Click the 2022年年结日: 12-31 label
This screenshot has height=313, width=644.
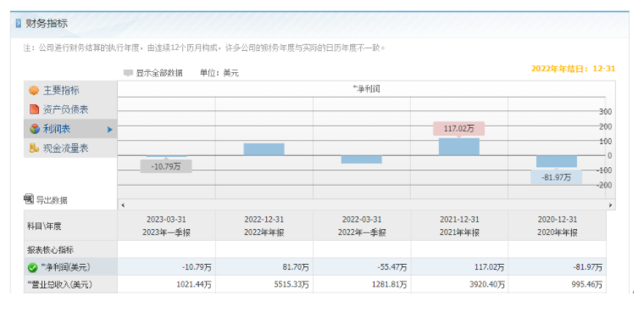tap(574, 69)
